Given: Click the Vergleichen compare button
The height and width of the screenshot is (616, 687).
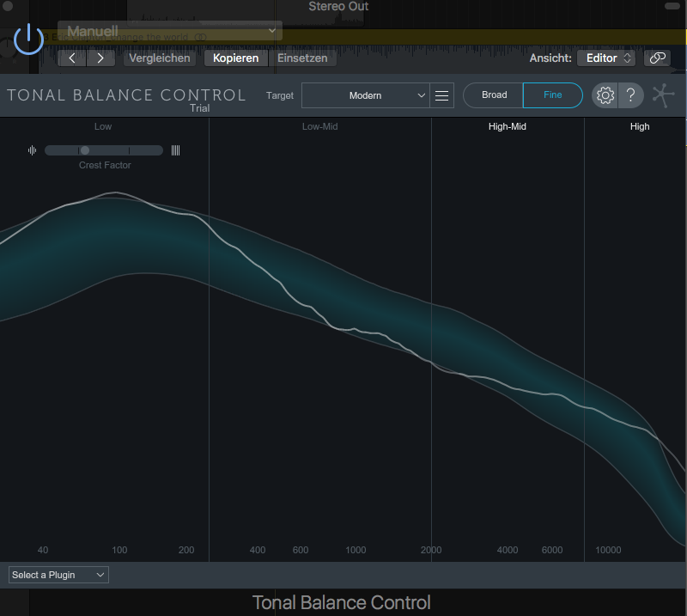Looking at the screenshot, I should pyautogui.click(x=160, y=58).
